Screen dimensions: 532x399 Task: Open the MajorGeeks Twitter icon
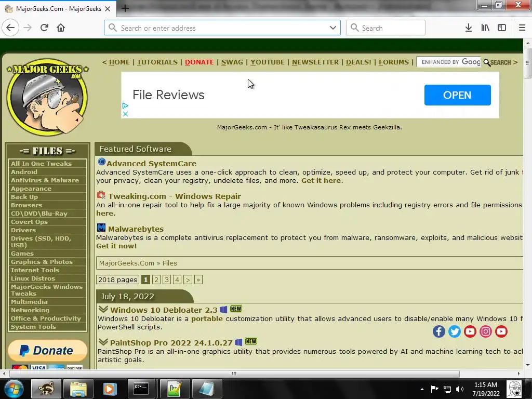point(454,331)
